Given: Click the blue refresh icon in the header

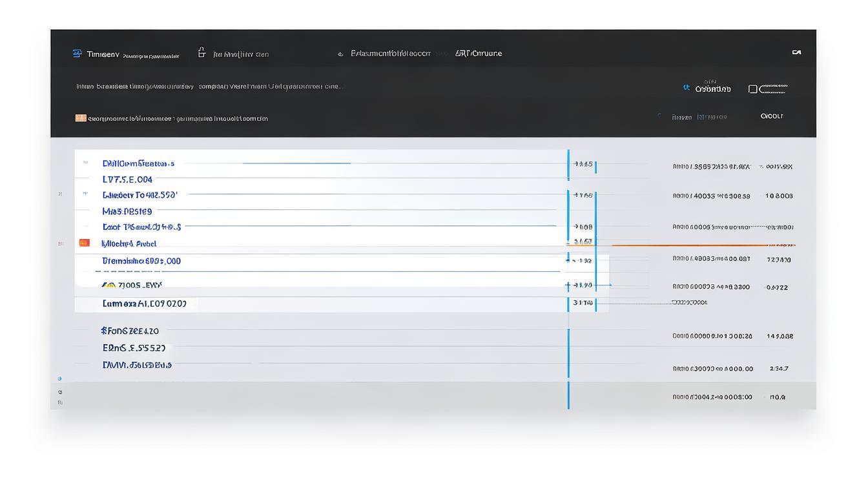Looking at the screenshot, I should click(x=687, y=88).
